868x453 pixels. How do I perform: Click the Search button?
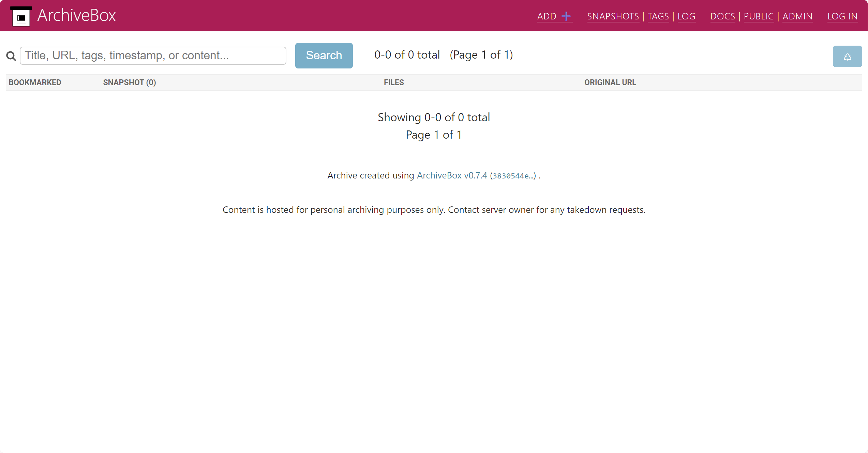point(324,56)
